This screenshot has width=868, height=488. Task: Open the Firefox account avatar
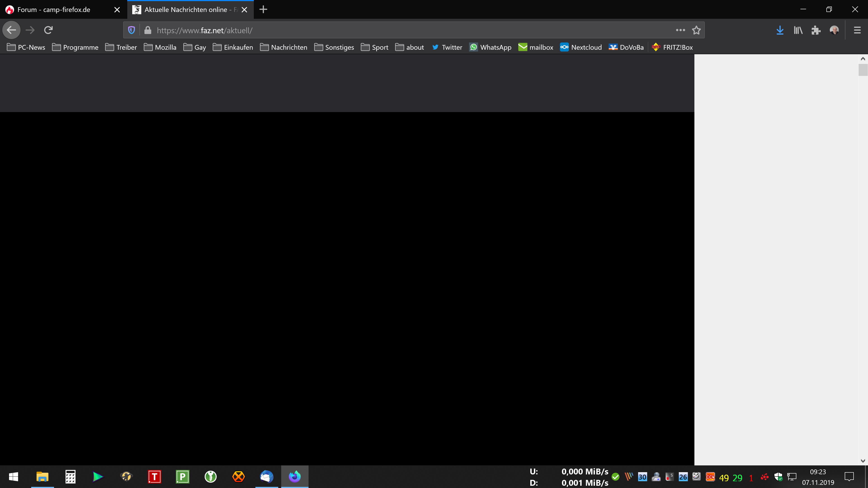834,30
